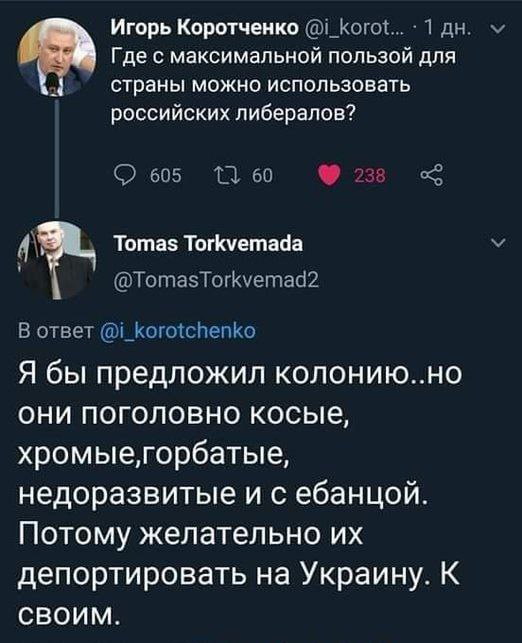This screenshot has height=643, width=522.
Task: Open tweet text about российских либералов
Action: pos(284,84)
